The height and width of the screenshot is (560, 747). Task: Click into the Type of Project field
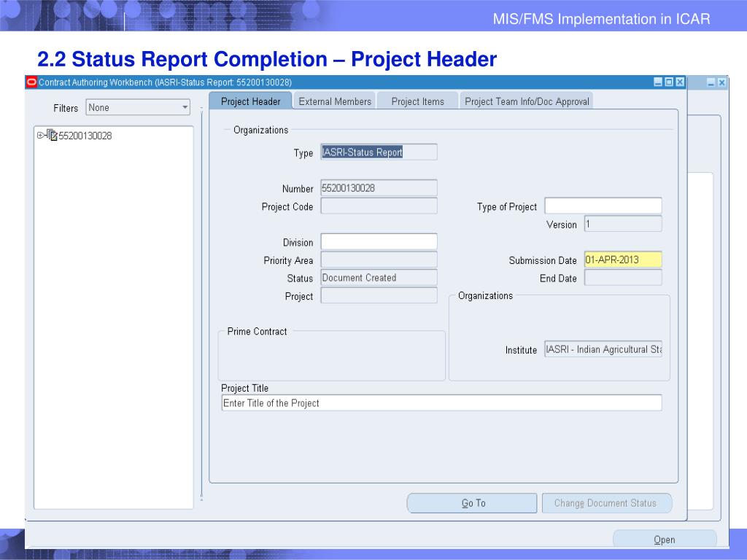603,206
